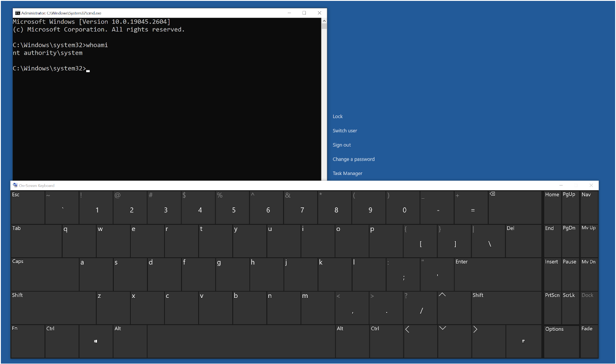Tap the Esc key

click(x=28, y=207)
